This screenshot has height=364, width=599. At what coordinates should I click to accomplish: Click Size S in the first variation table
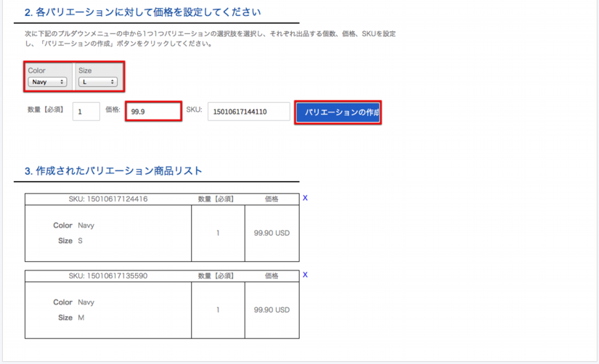click(80, 240)
